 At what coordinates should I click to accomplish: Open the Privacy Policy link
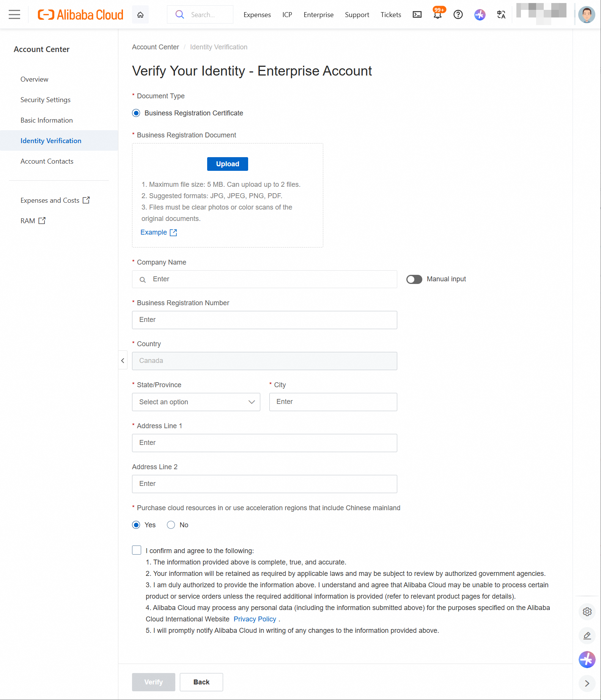[255, 619]
